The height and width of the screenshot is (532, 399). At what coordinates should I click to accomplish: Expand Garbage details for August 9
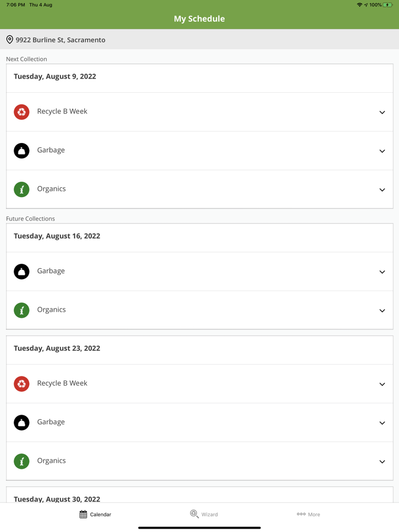tap(382, 151)
